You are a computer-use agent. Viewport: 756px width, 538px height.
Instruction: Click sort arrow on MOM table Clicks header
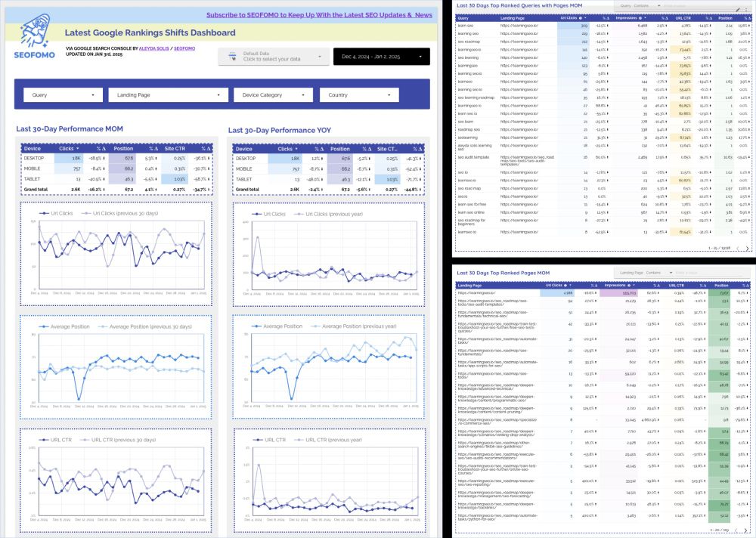[x=78, y=149]
